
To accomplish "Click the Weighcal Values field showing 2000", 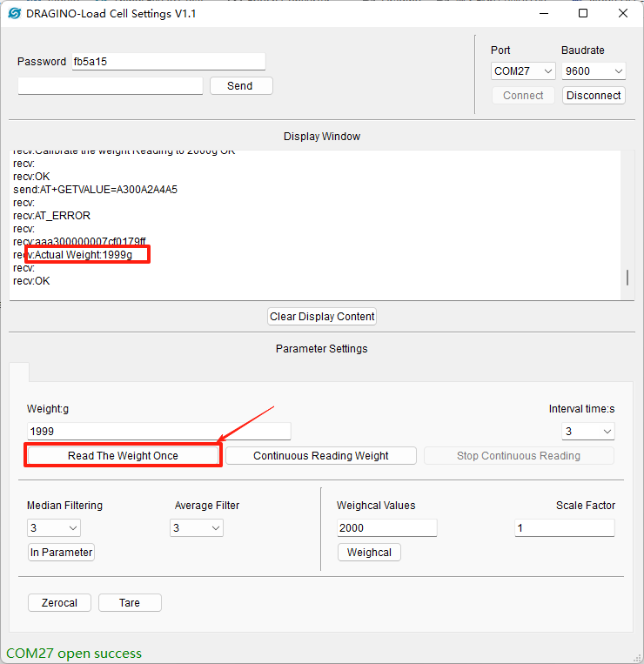I will click(x=386, y=528).
